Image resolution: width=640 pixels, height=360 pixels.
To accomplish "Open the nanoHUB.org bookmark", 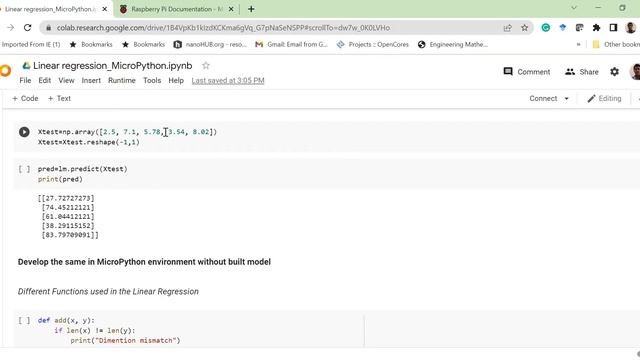I will pos(210,44).
